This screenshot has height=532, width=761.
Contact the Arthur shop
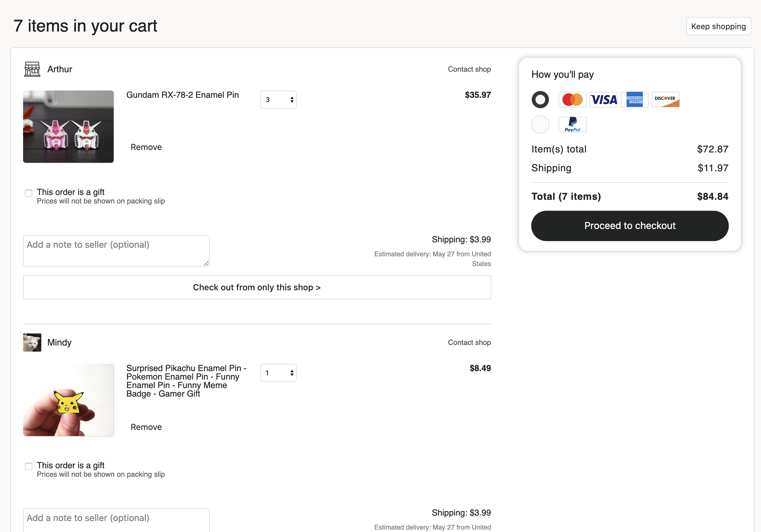coord(469,69)
